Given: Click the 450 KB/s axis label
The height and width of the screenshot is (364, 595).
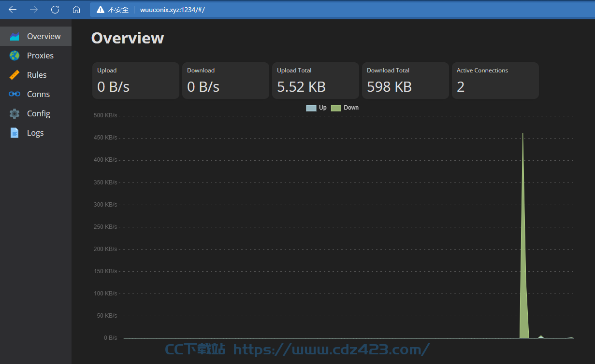Looking at the screenshot, I should pos(105,138).
